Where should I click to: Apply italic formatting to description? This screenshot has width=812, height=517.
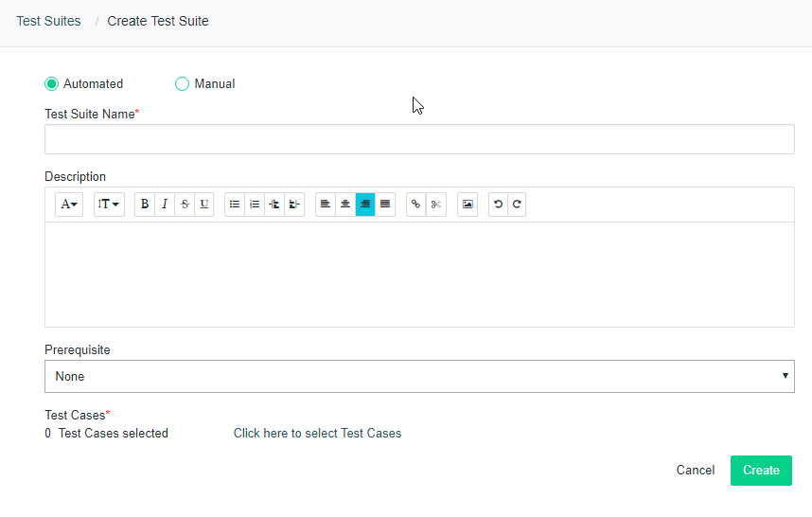click(165, 205)
